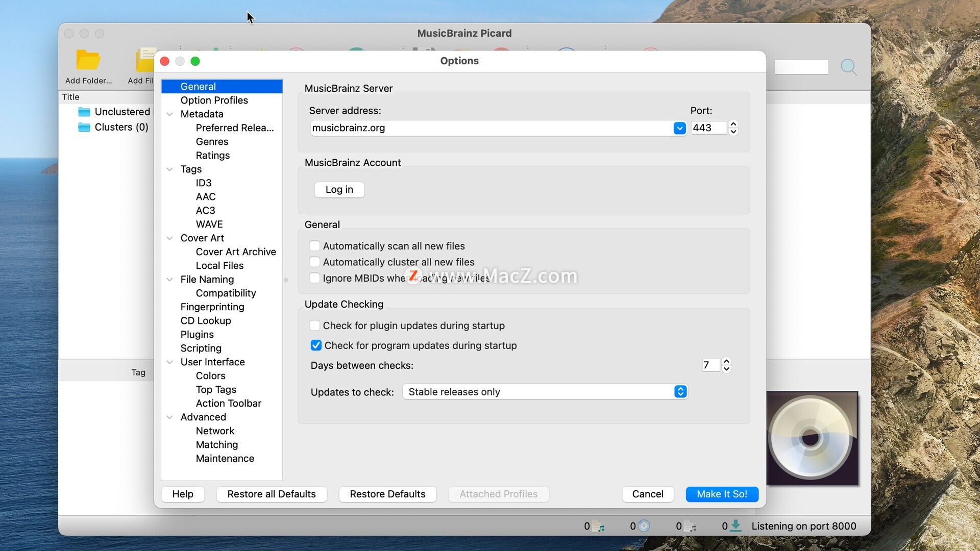980x551 pixels.
Task: Click the Unclustered folder icon
Action: coord(84,112)
